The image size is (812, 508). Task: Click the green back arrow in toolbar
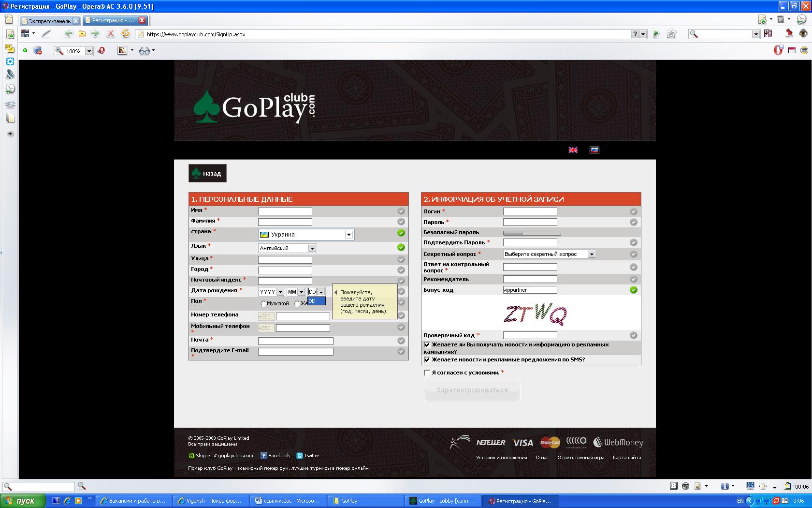point(68,34)
